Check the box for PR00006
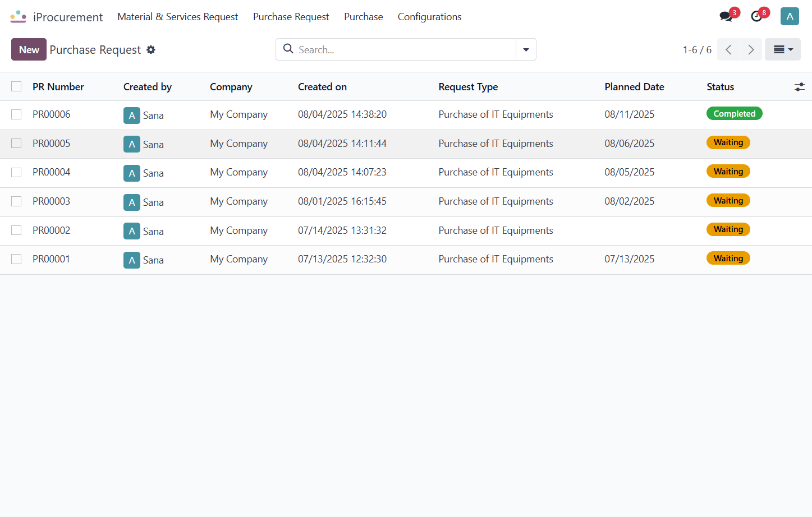The height and width of the screenshot is (517, 812). pyautogui.click(x=16, y=114)
